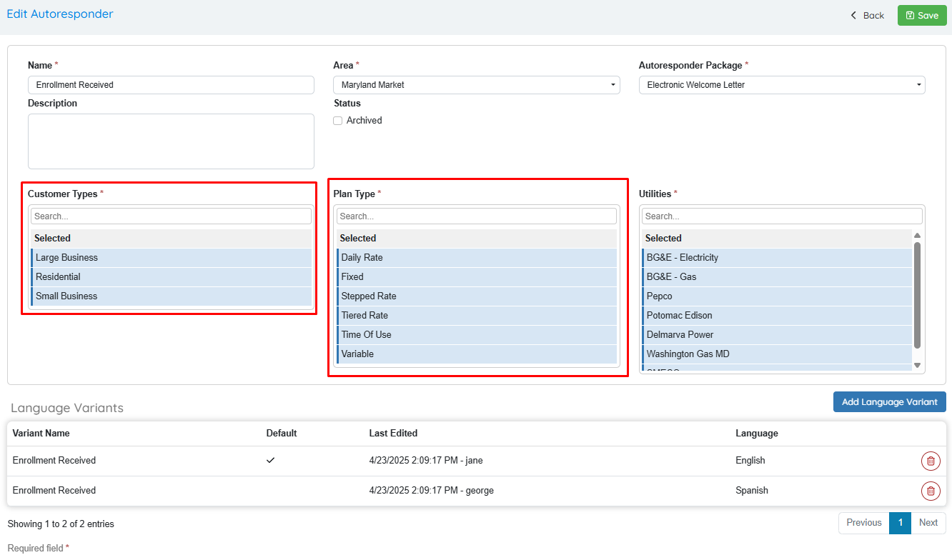Expand the Autoresponder Package dropdown
The image size is (952, 560).
pos(781,85)
